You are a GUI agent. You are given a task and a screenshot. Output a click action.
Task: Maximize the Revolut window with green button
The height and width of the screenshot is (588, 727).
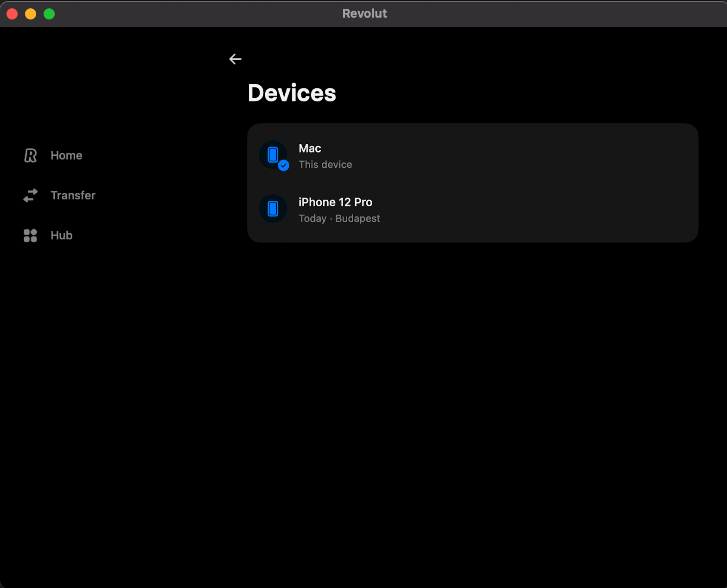pyautogui.click(x=49, y=14)
